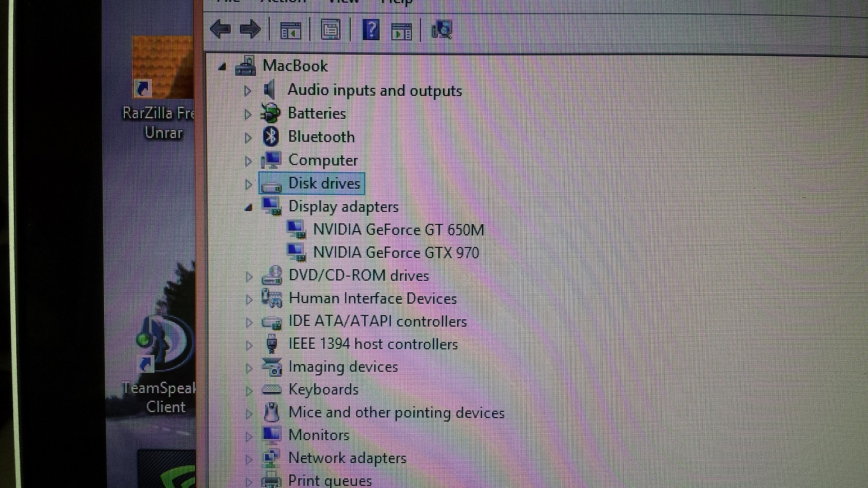Expand IEEE 1394 host controllers

click(248, 345)
